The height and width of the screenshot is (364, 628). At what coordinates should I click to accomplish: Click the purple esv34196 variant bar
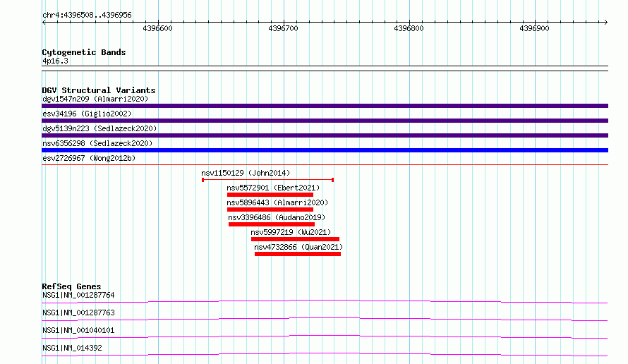point(325,121)
